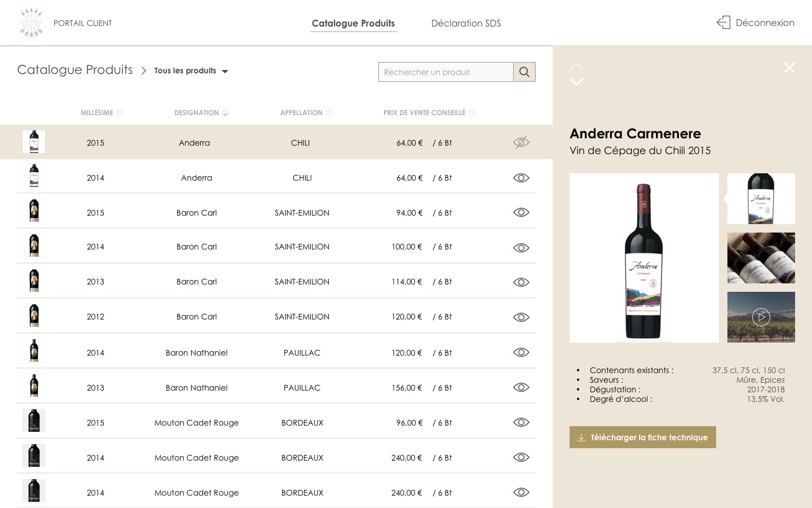Click the Catalogue Produits breadcrumb heading

click(75, 70)
